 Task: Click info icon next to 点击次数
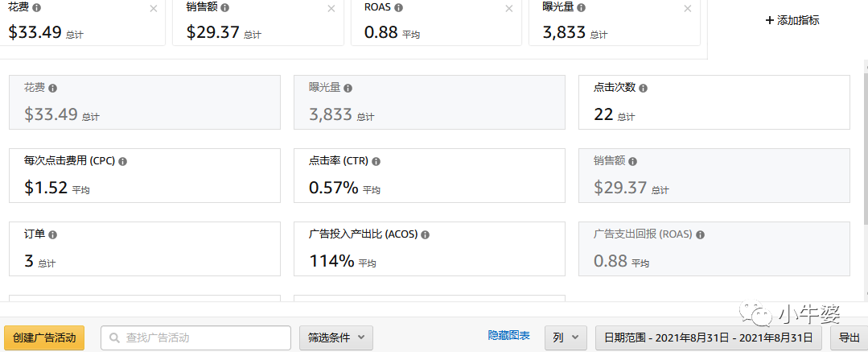pos(643,89)
